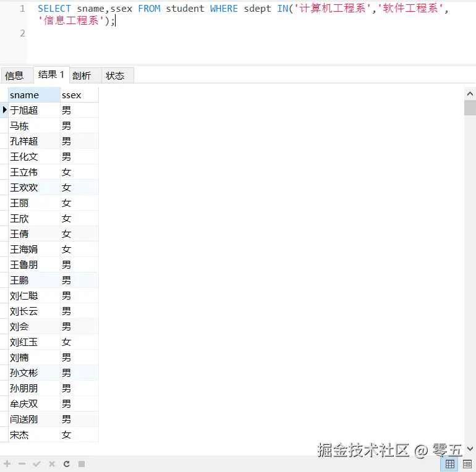Click the add record plus icon
This screenshot has width=476, height=472.
pyautogui.click(x=7, y=463)
